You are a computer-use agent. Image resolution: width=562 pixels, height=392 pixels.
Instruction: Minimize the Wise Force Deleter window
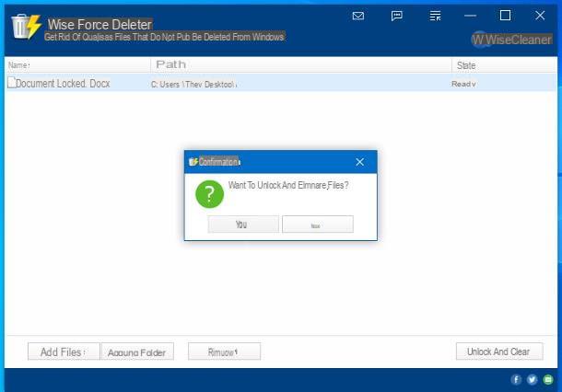pos(470,16)
